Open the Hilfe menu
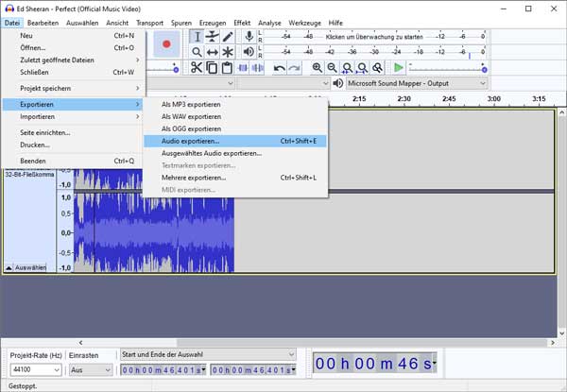Viewport: 567px width, 392px height. click(335, 23)
